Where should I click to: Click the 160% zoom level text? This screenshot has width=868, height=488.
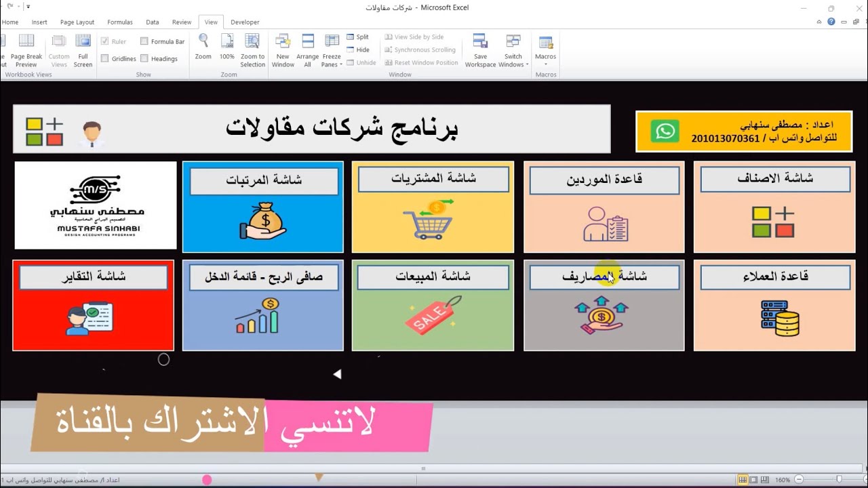[783, 480]
